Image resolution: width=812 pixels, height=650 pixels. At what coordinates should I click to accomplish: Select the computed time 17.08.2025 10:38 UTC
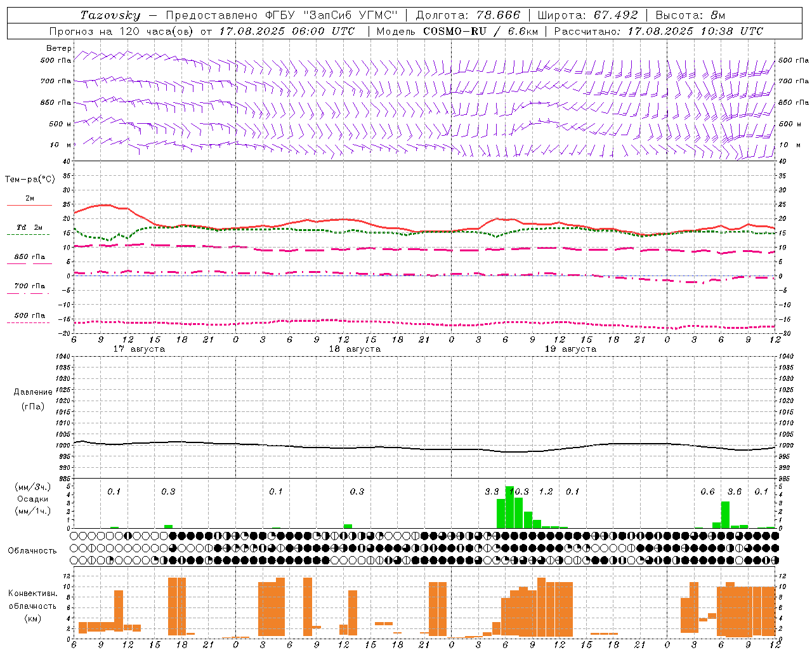695,31
